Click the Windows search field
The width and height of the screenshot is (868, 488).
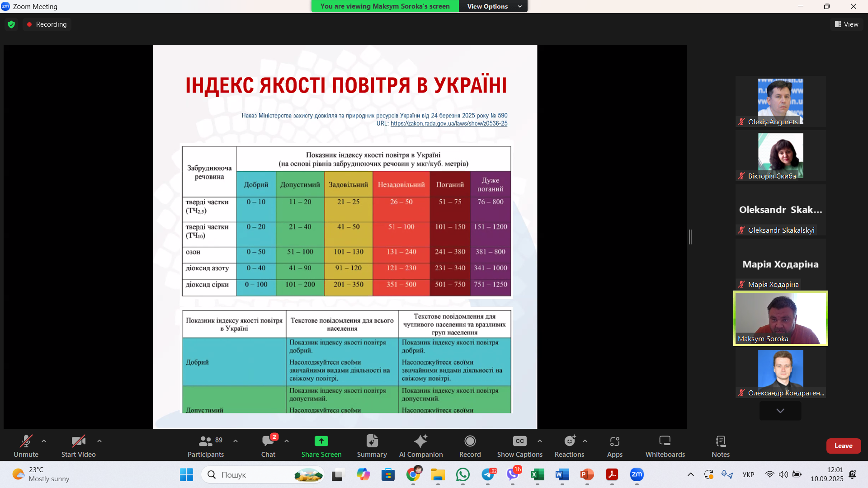[x=262, y=474]
